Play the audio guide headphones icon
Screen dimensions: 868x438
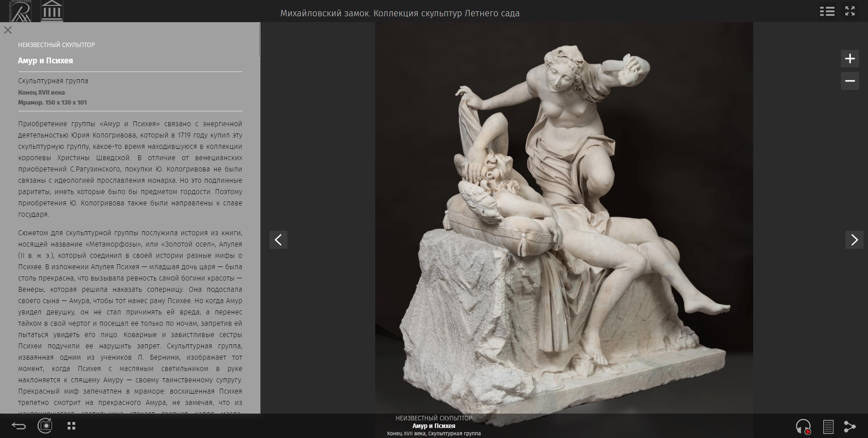[x=803, y=426]
